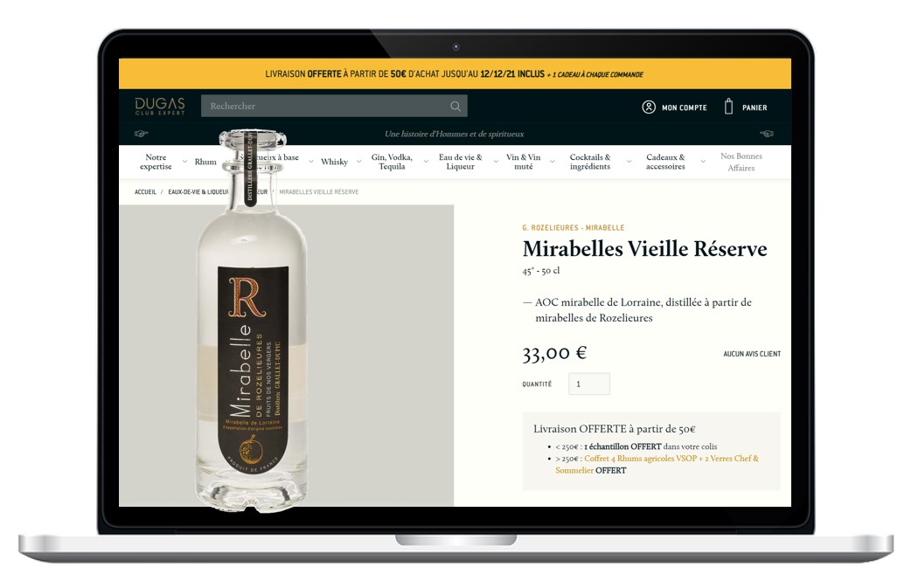This screenshot has width=918, height=588.
Task: Open the Vin & Vin muté menu
Action: pos(524,162)
